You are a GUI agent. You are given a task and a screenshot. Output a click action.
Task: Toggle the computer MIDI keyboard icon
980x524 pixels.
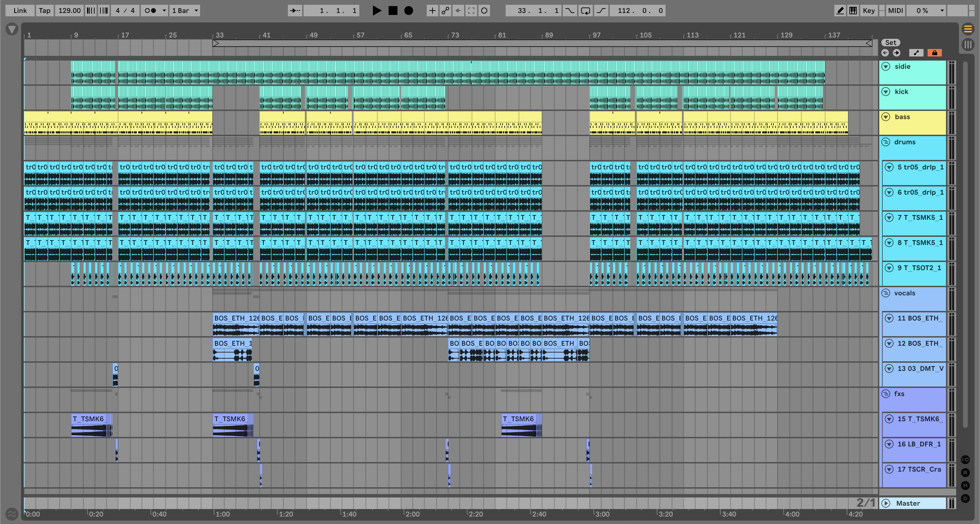[853, 11]
